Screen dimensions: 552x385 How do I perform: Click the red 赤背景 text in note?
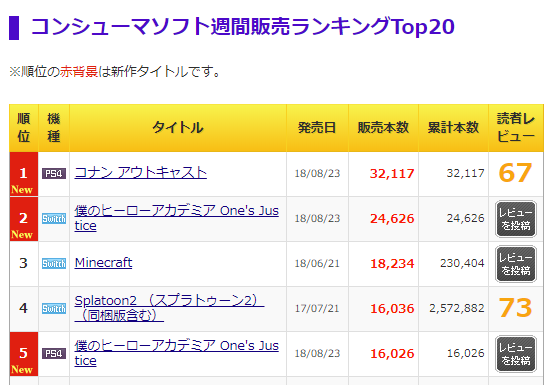[x=79, y=71]
